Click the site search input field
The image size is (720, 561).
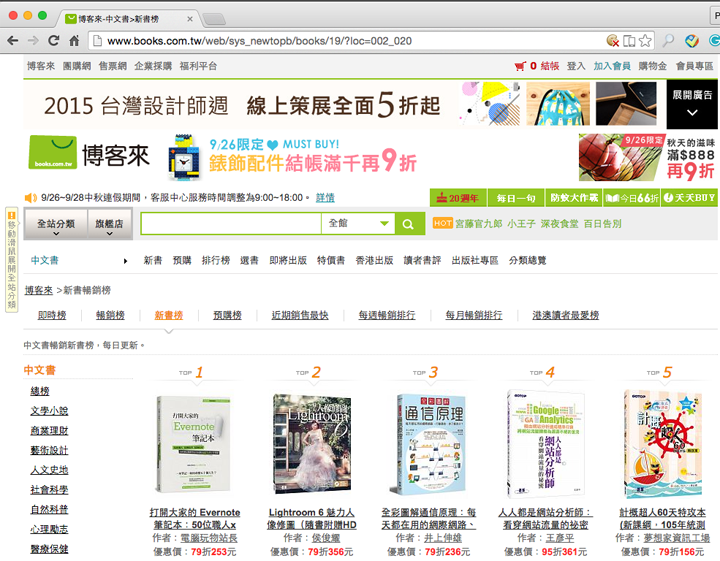pyautogui.click(x=231, y=224)
